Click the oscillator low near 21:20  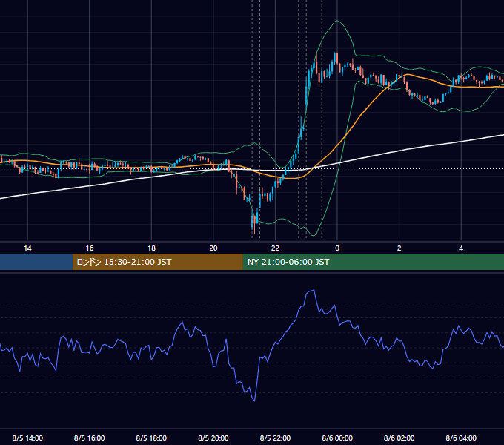tap(254, 400)
